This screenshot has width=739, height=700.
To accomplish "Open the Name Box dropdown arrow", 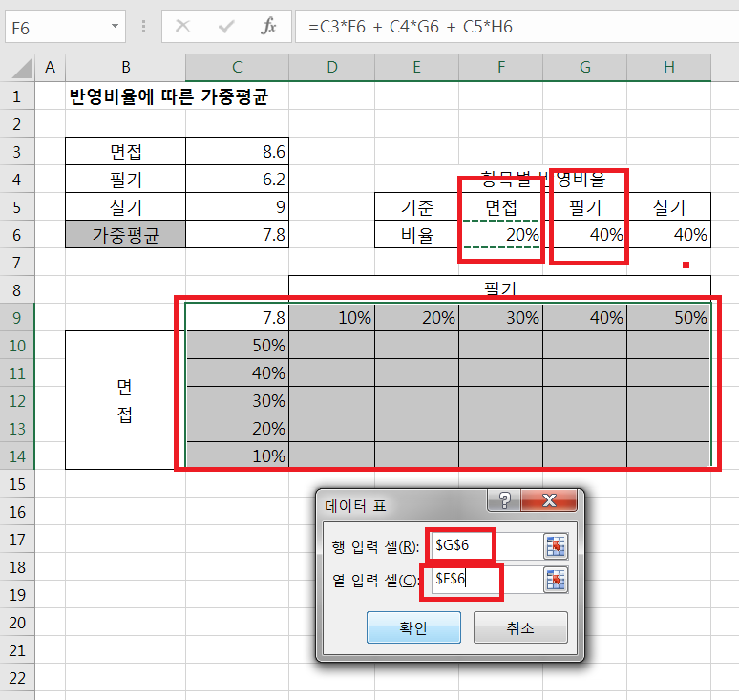I will (116, 26).
